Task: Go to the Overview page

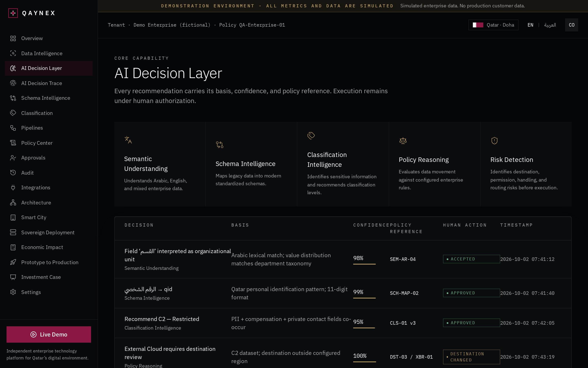Action: click(49, 38)
